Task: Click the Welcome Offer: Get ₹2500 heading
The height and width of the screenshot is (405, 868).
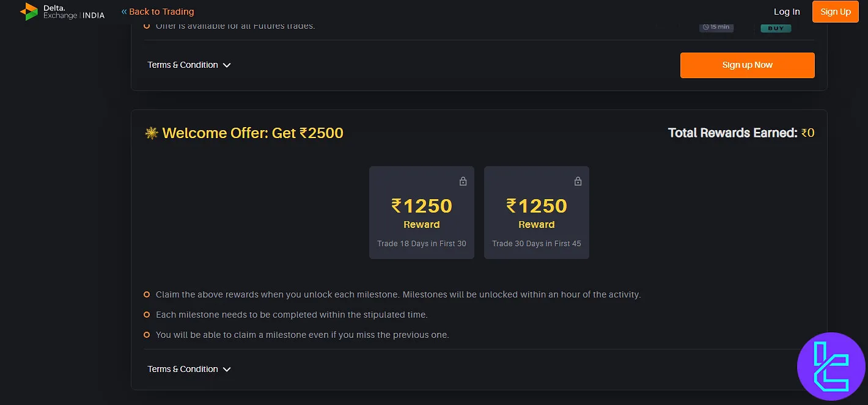Action: (x=253, y=133)
